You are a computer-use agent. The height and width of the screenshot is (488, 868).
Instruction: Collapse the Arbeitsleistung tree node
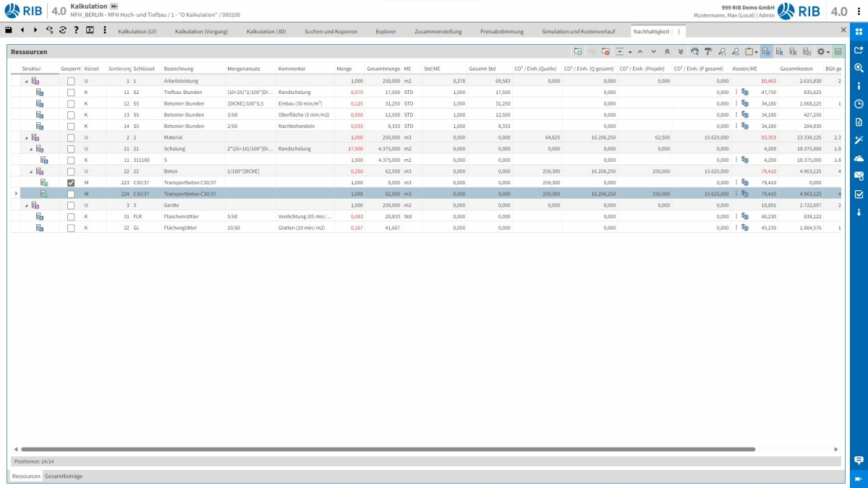click(x=27, y=82)
